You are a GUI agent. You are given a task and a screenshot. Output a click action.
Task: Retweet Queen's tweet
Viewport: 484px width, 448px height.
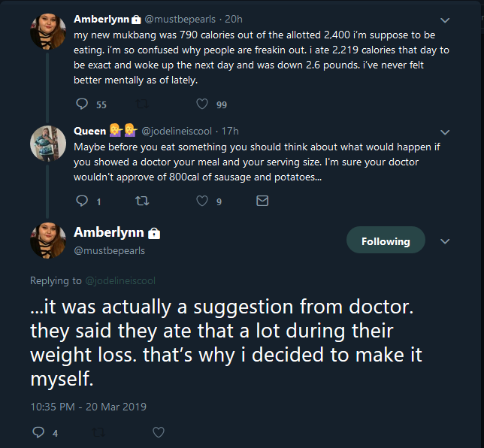click(142, 201)
